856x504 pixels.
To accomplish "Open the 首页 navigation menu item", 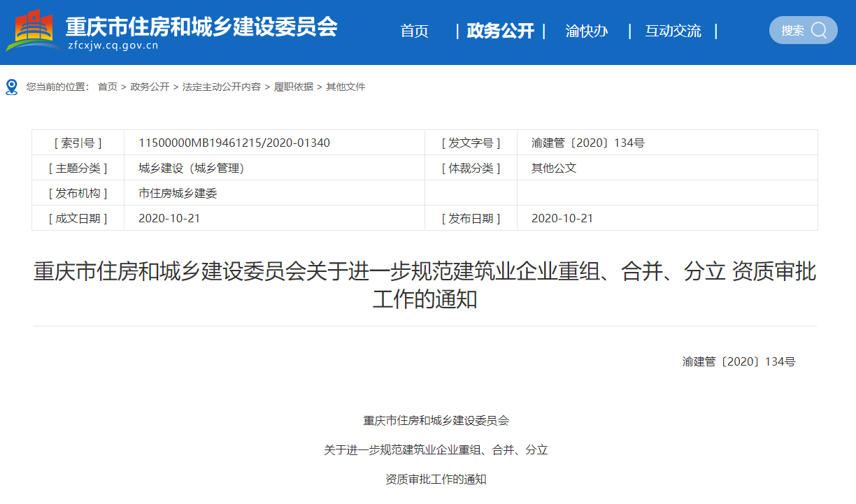I will (414, 31).
